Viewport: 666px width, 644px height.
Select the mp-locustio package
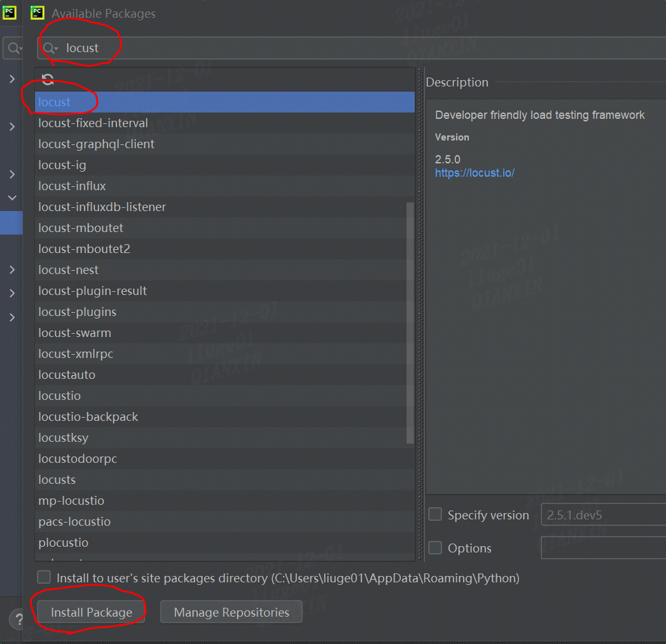tap(225, 501)
